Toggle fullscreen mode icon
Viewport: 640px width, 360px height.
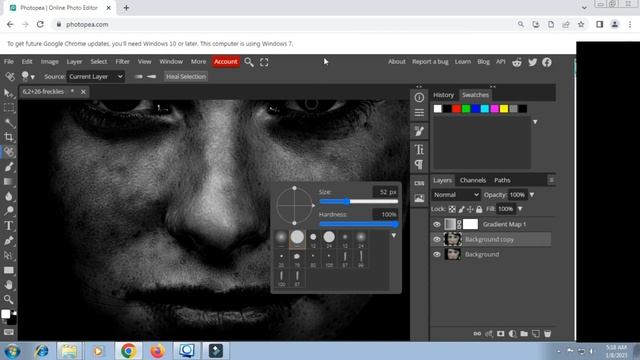264,62
